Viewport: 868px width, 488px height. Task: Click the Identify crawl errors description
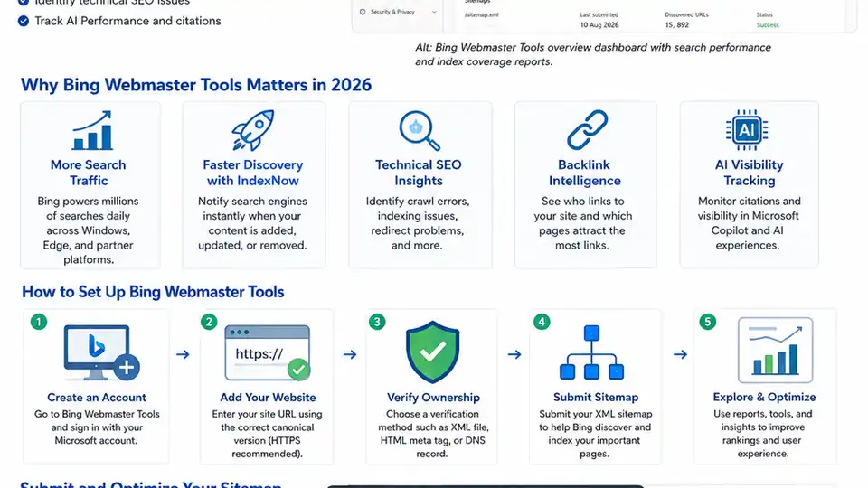pyautogui.click(x=418, y=223)
